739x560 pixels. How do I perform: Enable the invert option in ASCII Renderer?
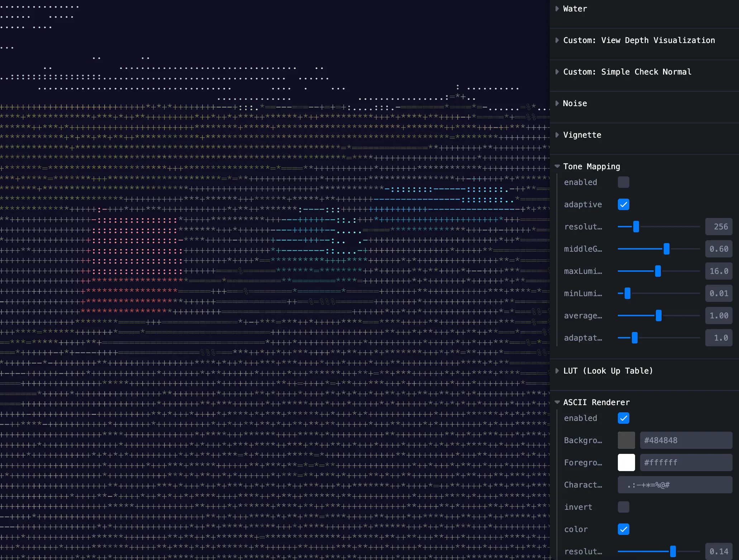click(624, 507)
